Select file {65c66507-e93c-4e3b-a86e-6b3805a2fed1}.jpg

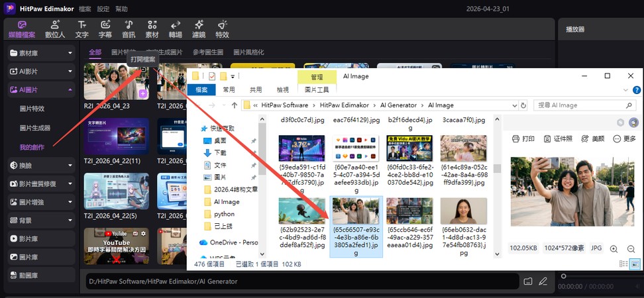click(356, 226)
